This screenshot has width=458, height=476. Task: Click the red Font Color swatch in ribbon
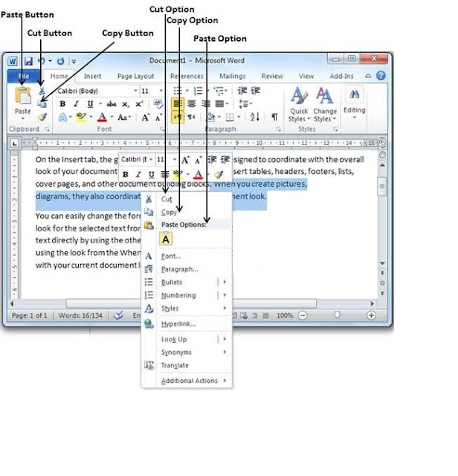[x=103, y=118]
